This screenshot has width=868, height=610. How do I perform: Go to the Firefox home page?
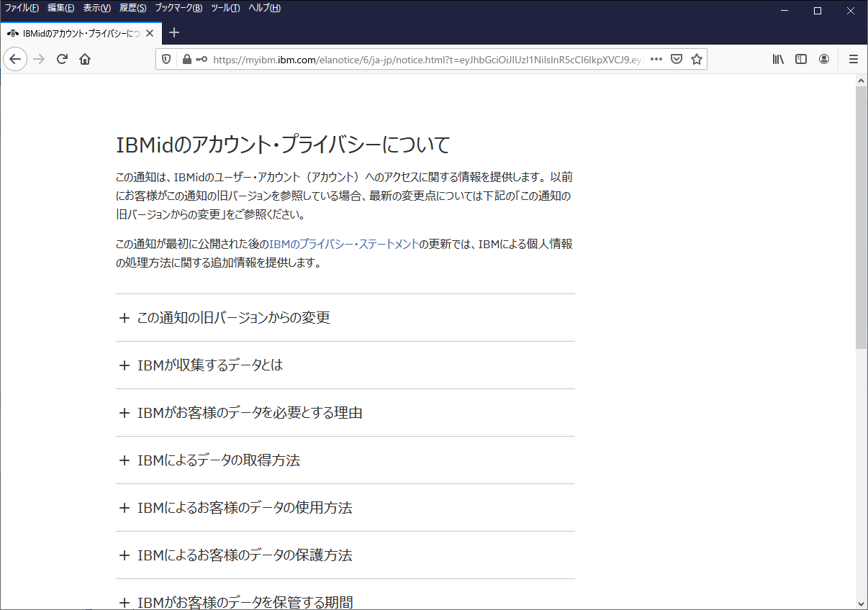point(85,59)
